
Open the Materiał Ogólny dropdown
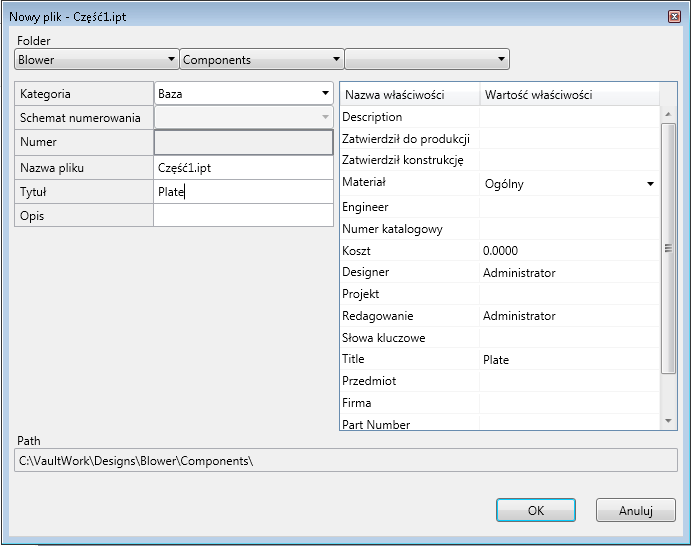click(569, 184)
